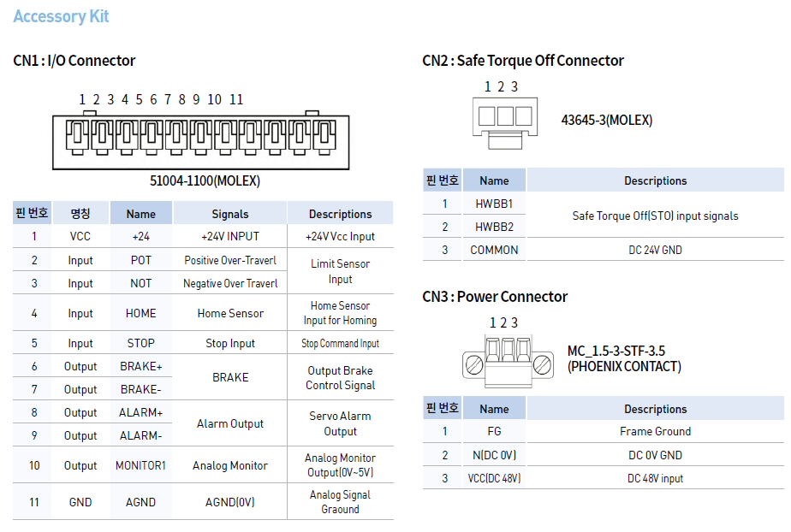The width and height of the screenshot is (791, 532).
Task: Click the CN1 table '명칭' column header
Action: (80, 214)
